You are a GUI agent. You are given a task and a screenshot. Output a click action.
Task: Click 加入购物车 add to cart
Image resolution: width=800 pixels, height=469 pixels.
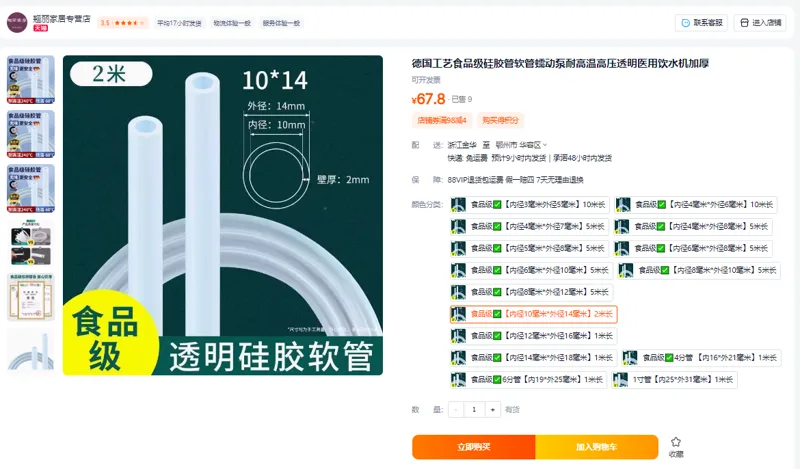click(x=597, y=447)
